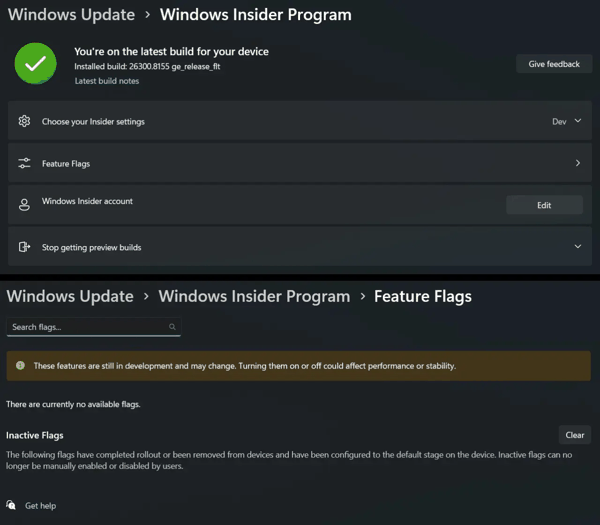600x525 pixels.
Task: Select the Windows Insider account row label
Action: click(x=87, y=201)
